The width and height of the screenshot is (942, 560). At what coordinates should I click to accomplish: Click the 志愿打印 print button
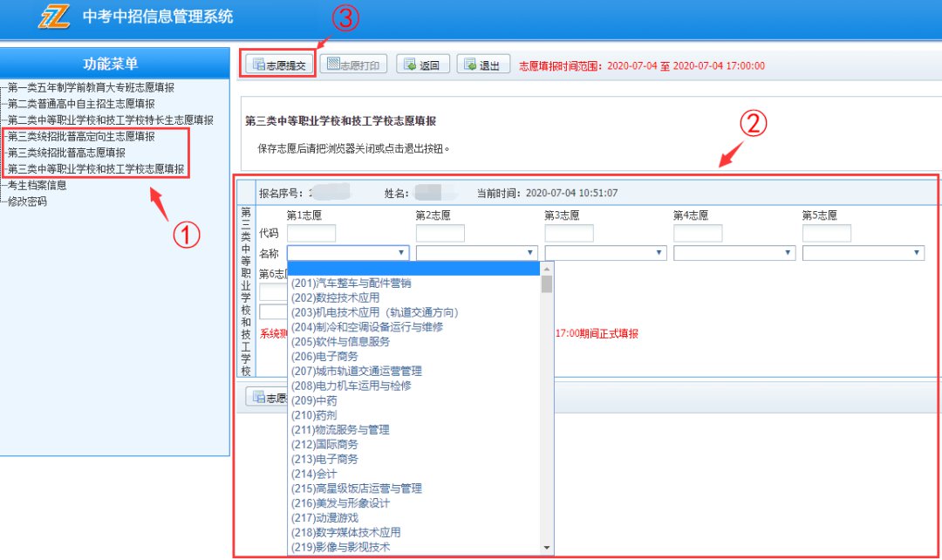(x=353, y=65)
